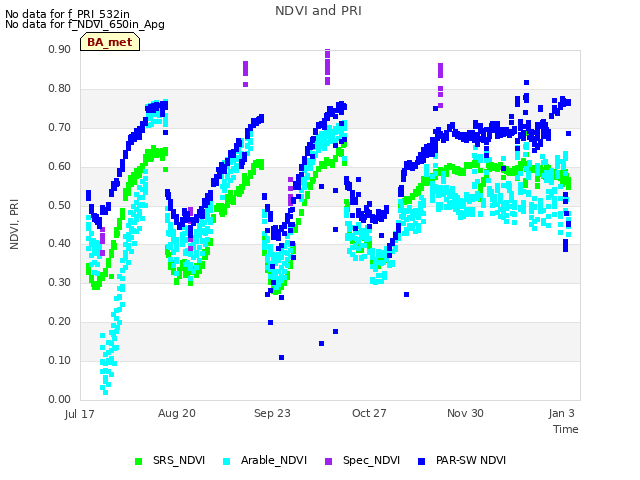Click the 0.10 y-axis tick label

(x=60, y=360)
